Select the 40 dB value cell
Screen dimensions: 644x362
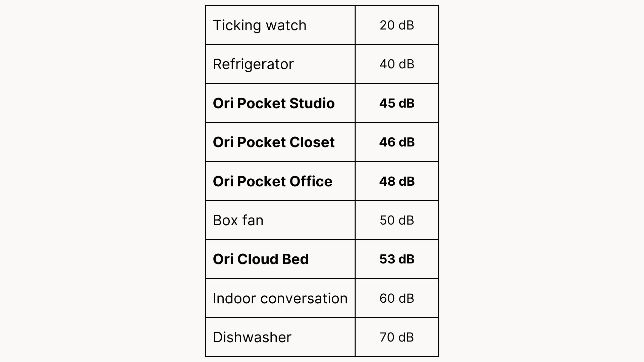(x=397, y=64)
